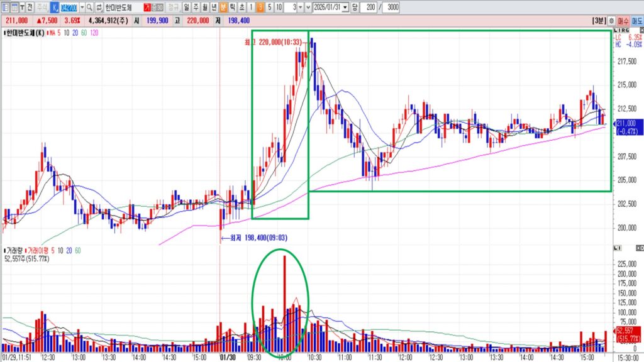Screen dimensions: 644x362
Task: Click the T text tool icon
Action: tap(22, 7)
